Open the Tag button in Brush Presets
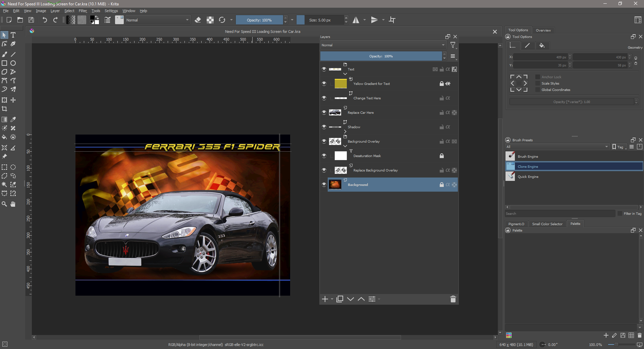Viewport: 644px width, 349px height. [x=620, y=147]
